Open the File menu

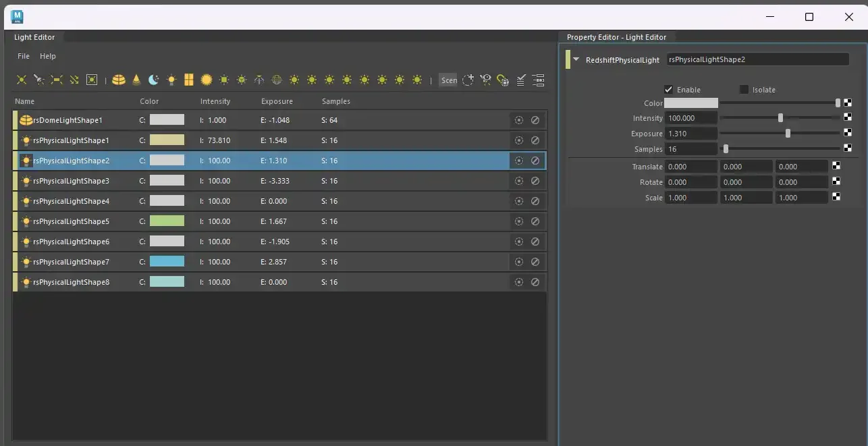click(24, 56)
